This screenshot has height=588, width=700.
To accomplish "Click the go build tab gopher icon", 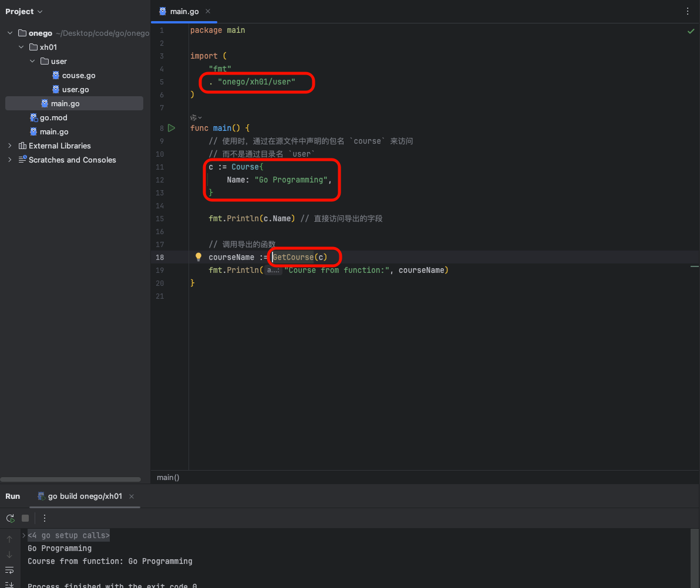I will coord(41,496).
